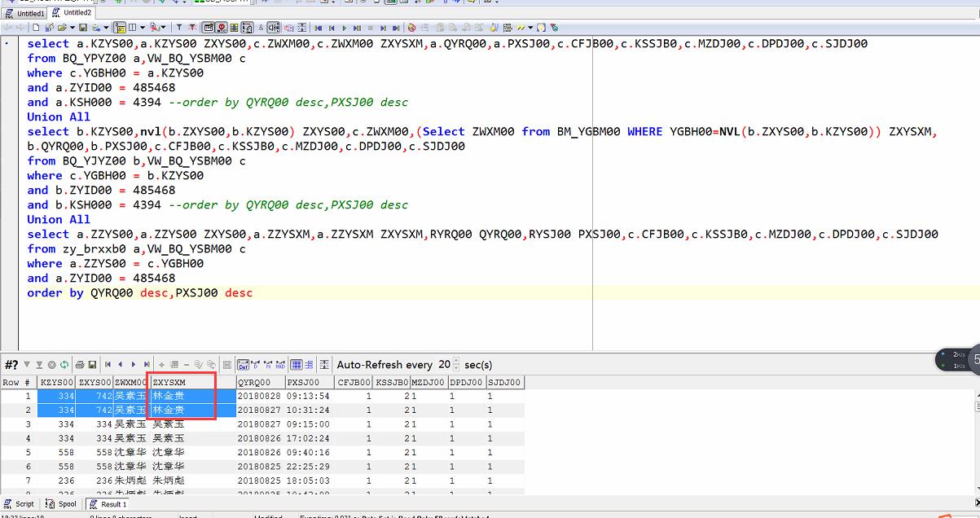Click the QYRQ00 column header
This screenshot has width=980, height=518.
[259, 382]
